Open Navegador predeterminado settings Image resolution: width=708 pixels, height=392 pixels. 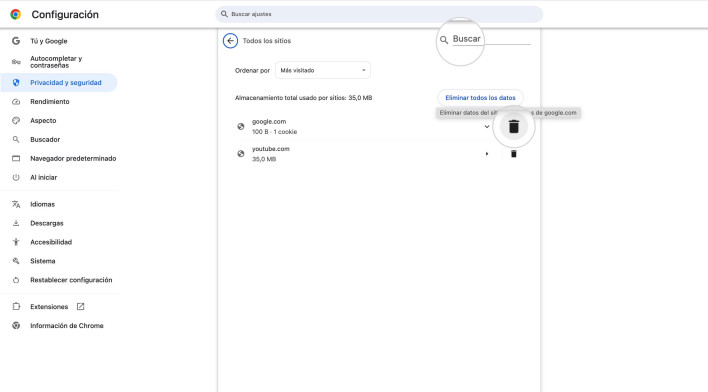click(x=73, y=159)
